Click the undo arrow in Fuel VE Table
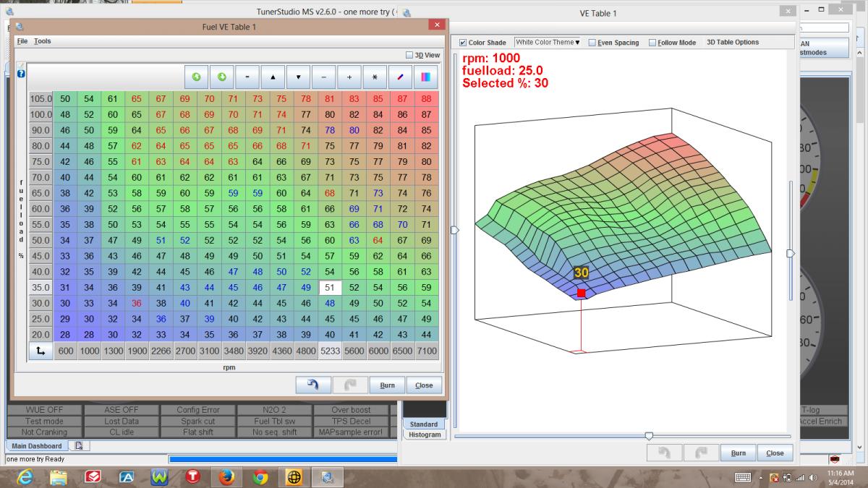868x488 pixels. [x=313, y=385]
